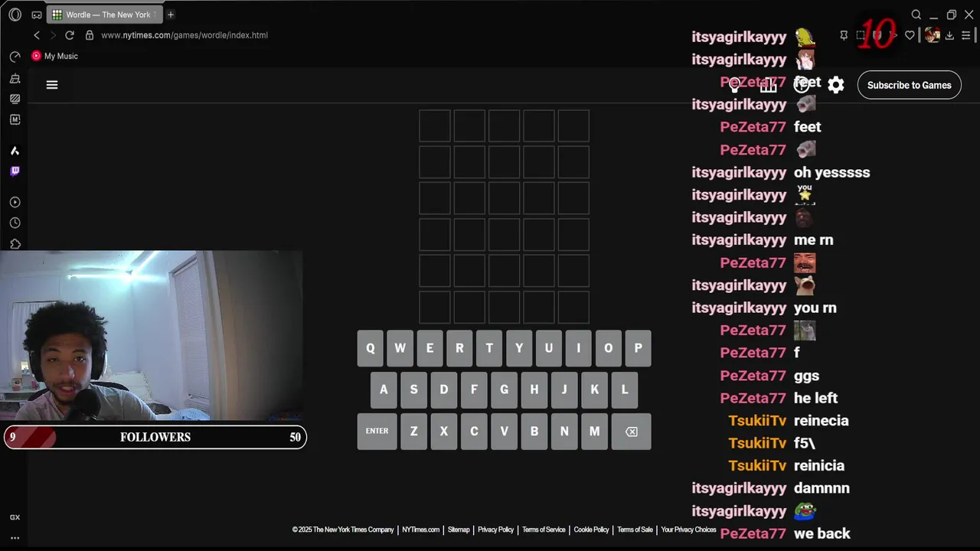Tap the P key on Wordle keyboard
This screenshot has height=551, width=980.
(x=639, y=348)
